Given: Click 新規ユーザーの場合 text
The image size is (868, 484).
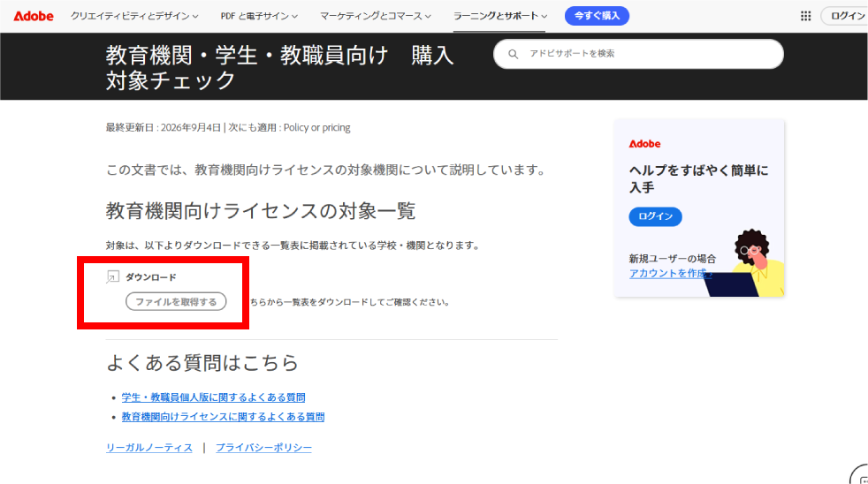Looking at the screenshot, I should pos(672,258).
